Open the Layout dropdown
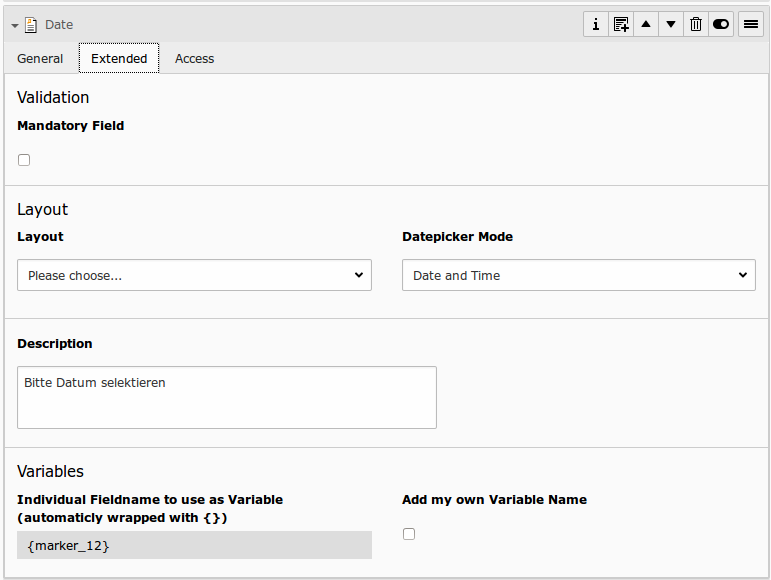771x580 pixels. tap(194, 275)
